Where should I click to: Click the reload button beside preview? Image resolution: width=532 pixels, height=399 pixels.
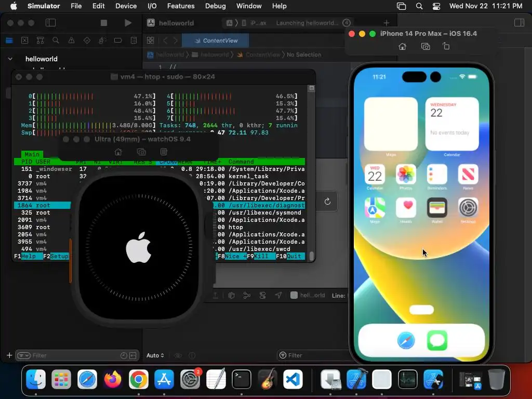[327, 202]
